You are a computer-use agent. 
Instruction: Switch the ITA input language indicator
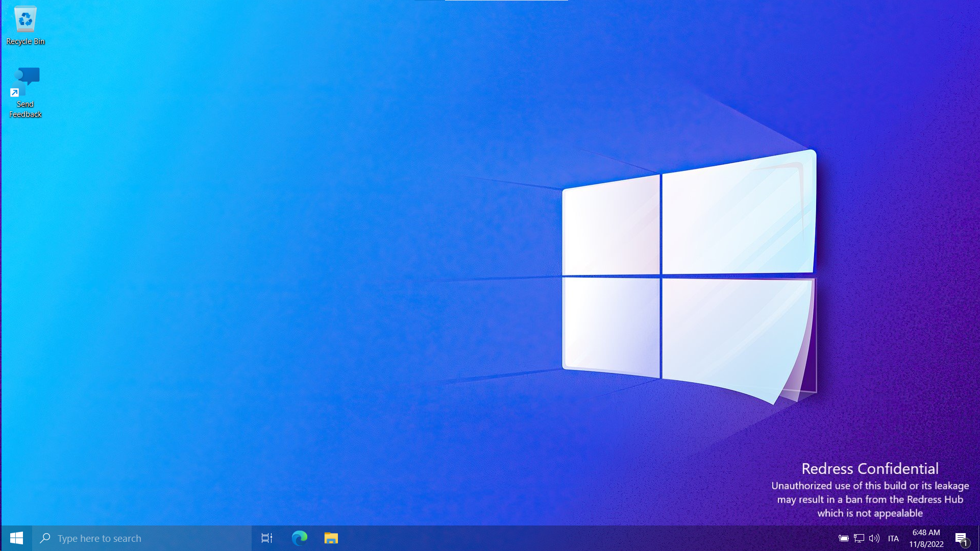coord(893,538)
